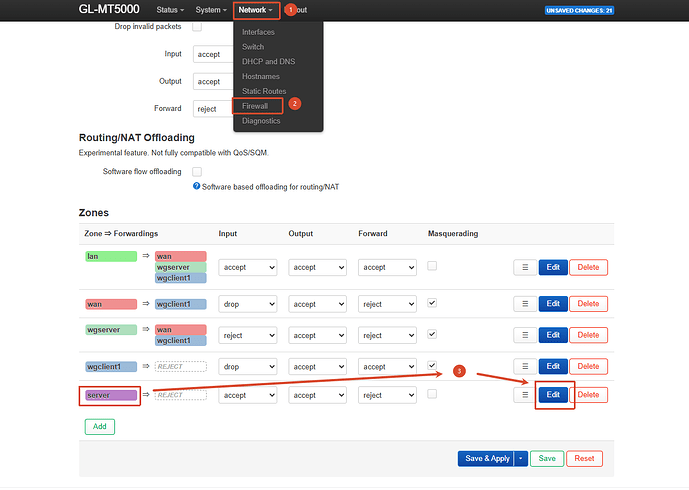
Task: Open server zone Output dropdown
Action: (x=317, y=395)
